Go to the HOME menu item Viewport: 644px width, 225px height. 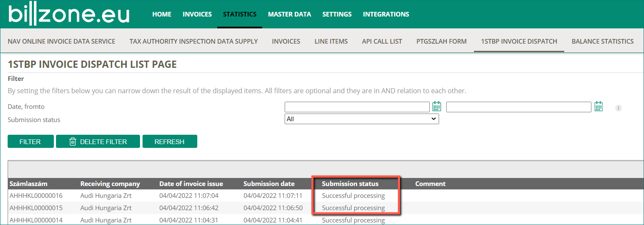point(162,14)
